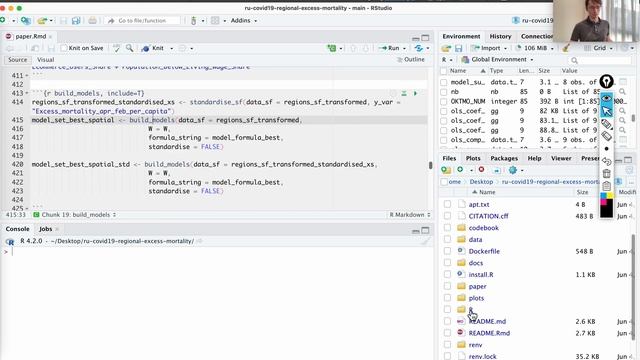Screen dimensions: 640x360
Task: Open the Knit options dropdown arrow
Action: (x=171, y=48)
